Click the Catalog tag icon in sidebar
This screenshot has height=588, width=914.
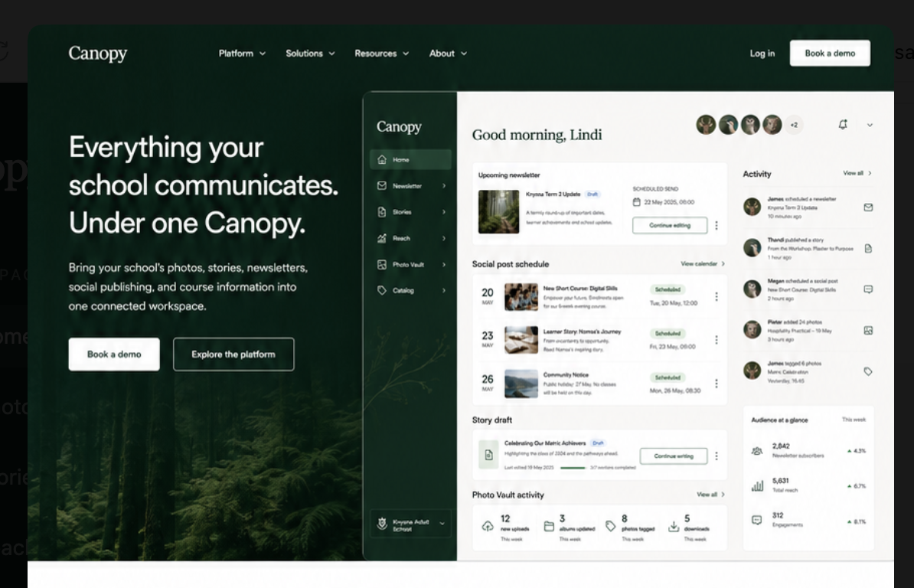coord(382,290)
